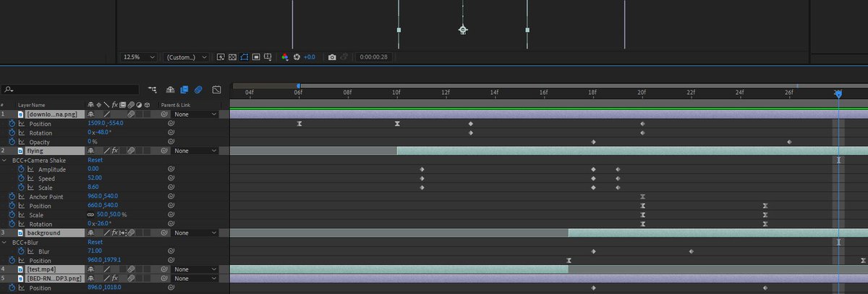Click the Layer Name column header

[33, 105]
